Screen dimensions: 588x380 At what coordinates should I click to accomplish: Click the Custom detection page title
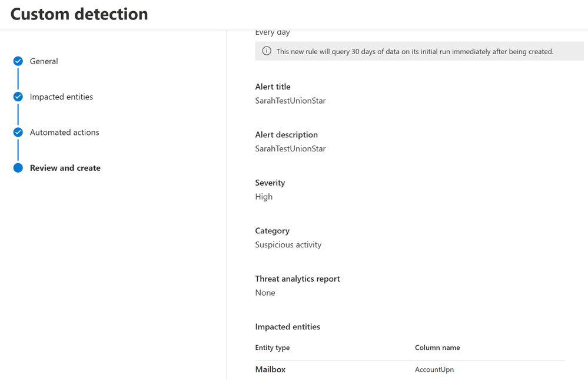(x=79, y=14)
